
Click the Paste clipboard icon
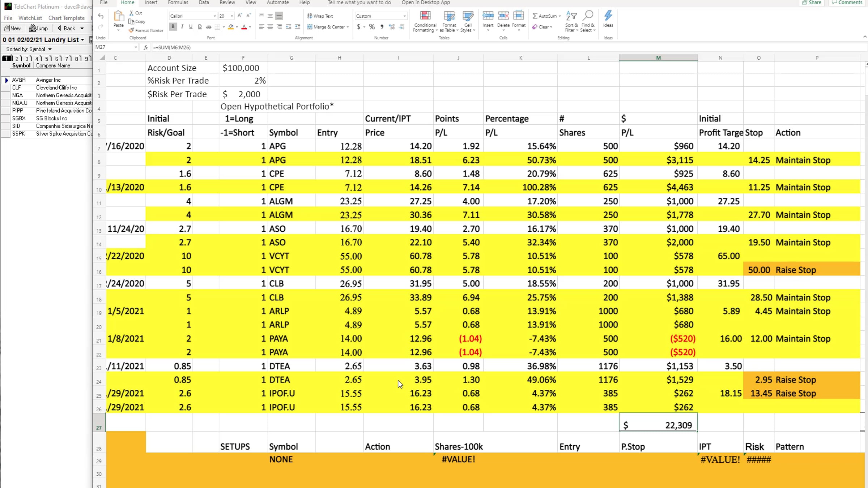click(x=119, y=16)
